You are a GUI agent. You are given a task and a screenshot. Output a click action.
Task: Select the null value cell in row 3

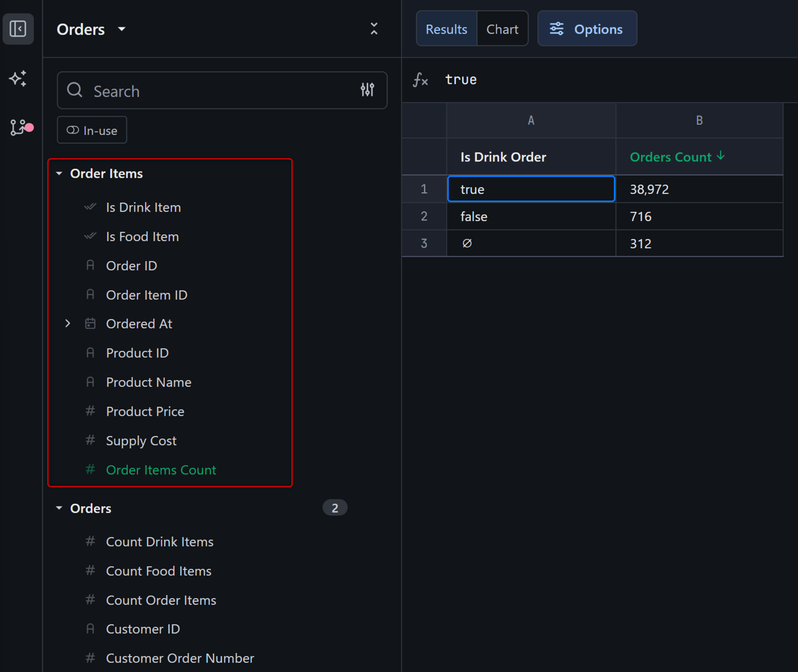pos(531,243)
